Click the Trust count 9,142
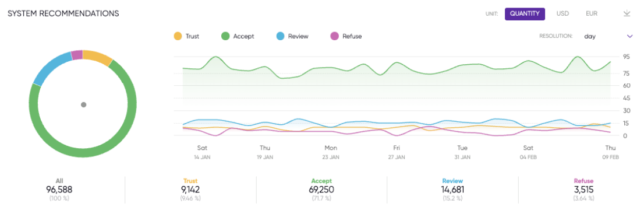Screen dimensions: 644x210 (190, 190)
